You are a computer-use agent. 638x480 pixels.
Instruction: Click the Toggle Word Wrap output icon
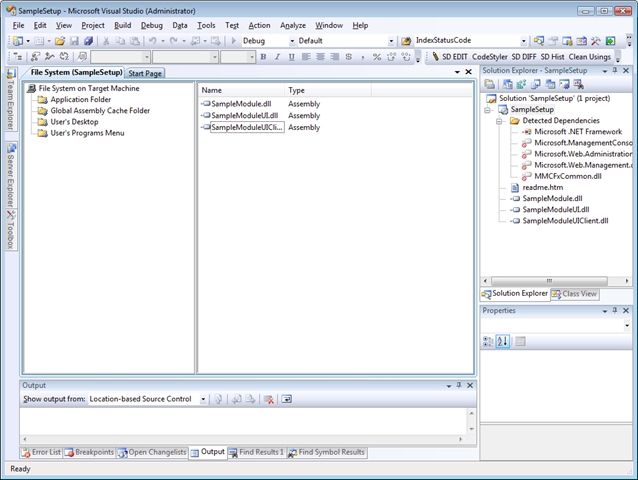click(x=286, y=399)
